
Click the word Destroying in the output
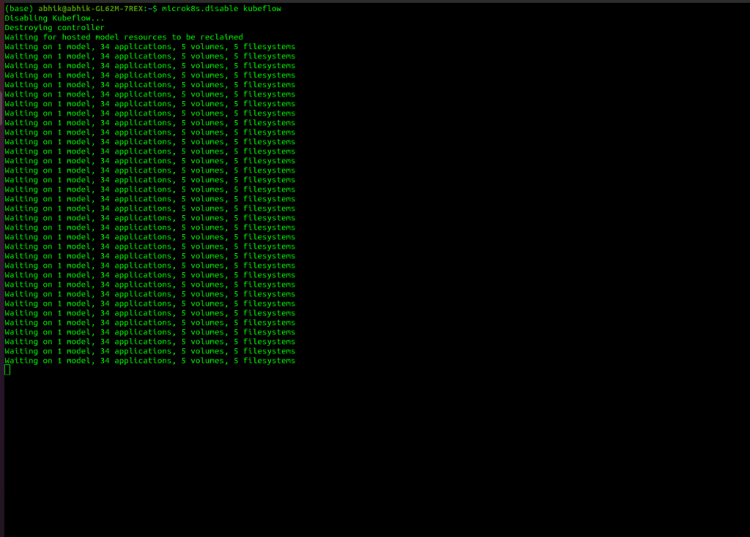coord(27,27)
